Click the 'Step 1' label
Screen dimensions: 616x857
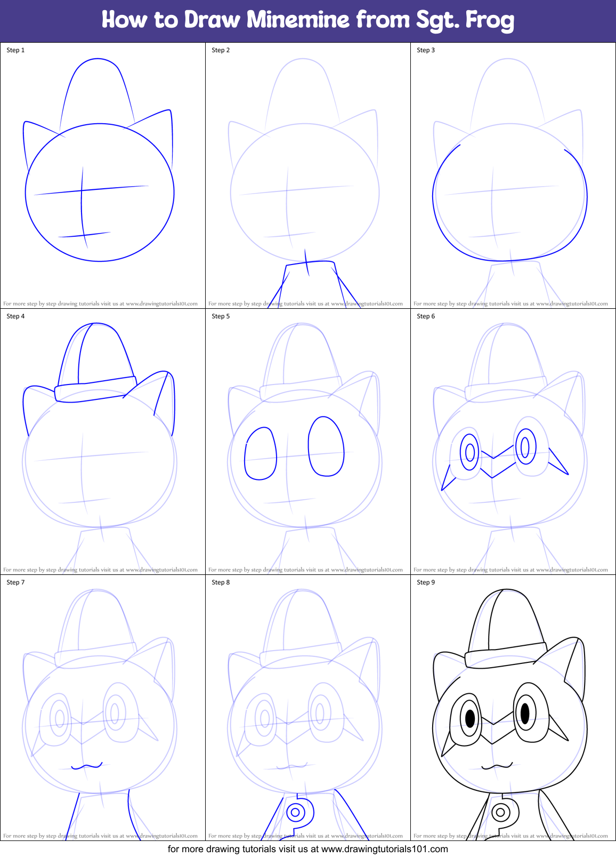pos(15,50)
